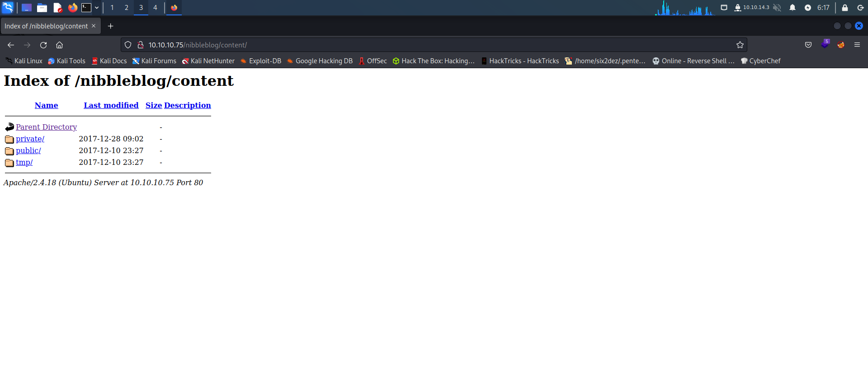Sort listing by Name column
Image resolution: width=868 pixels, height=388 pixels.
click(46, 105)
